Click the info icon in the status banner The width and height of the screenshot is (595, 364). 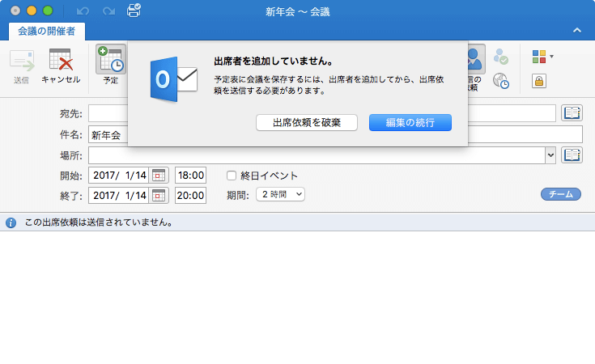(11, 222)
